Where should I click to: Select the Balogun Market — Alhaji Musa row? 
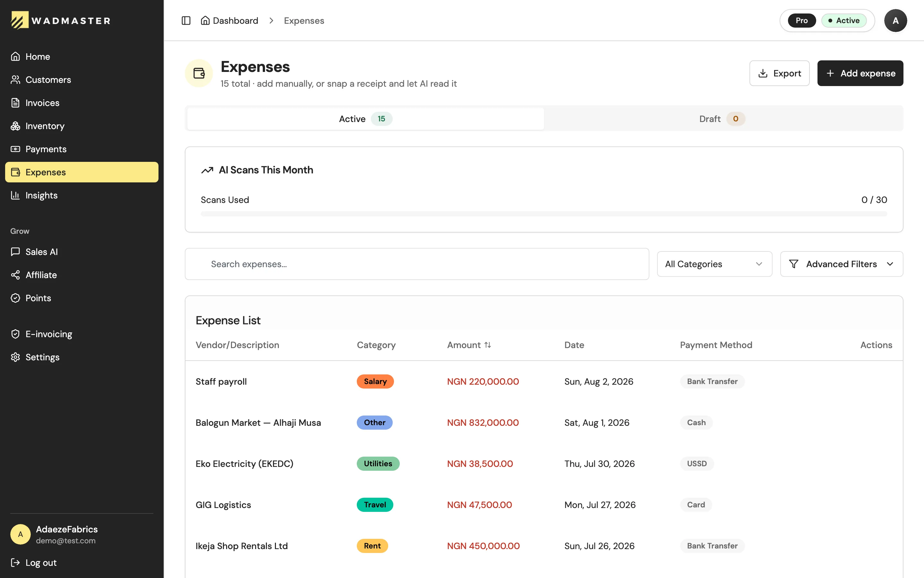point(544,422)
